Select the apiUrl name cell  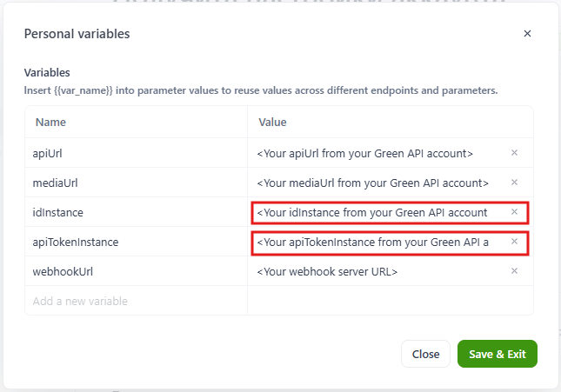click(136, 153)
